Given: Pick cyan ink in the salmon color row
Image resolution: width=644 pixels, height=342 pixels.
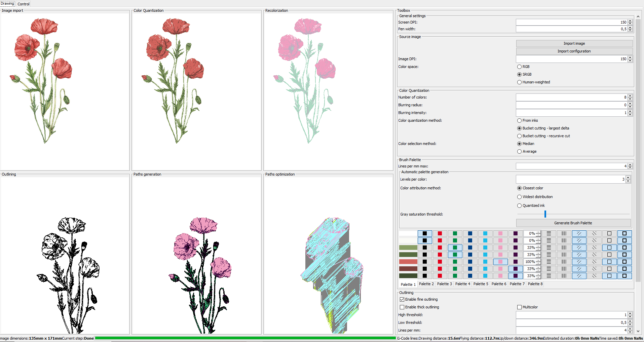Looking at the screenshot, I should point(485,262).
